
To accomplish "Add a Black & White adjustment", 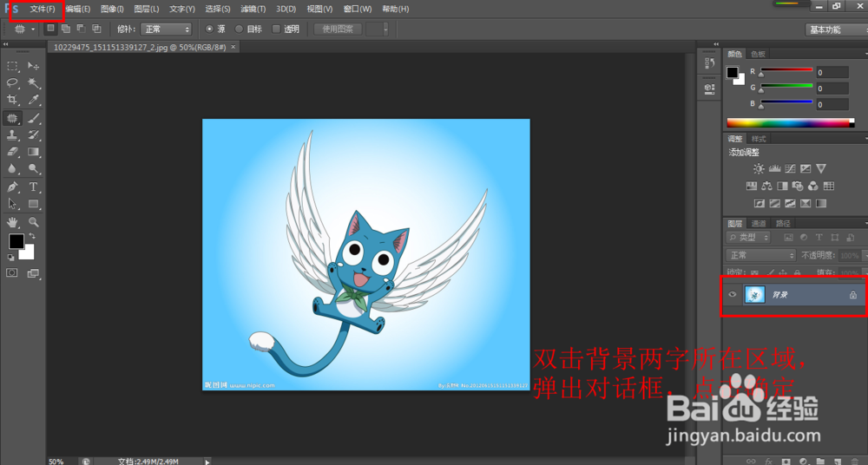I will pos(782,186).
